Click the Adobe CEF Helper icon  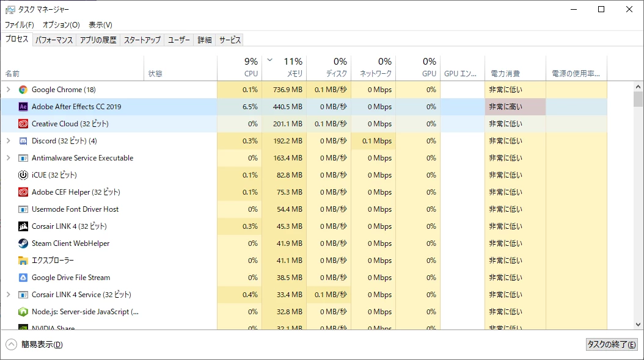click(x=23, y=192)
